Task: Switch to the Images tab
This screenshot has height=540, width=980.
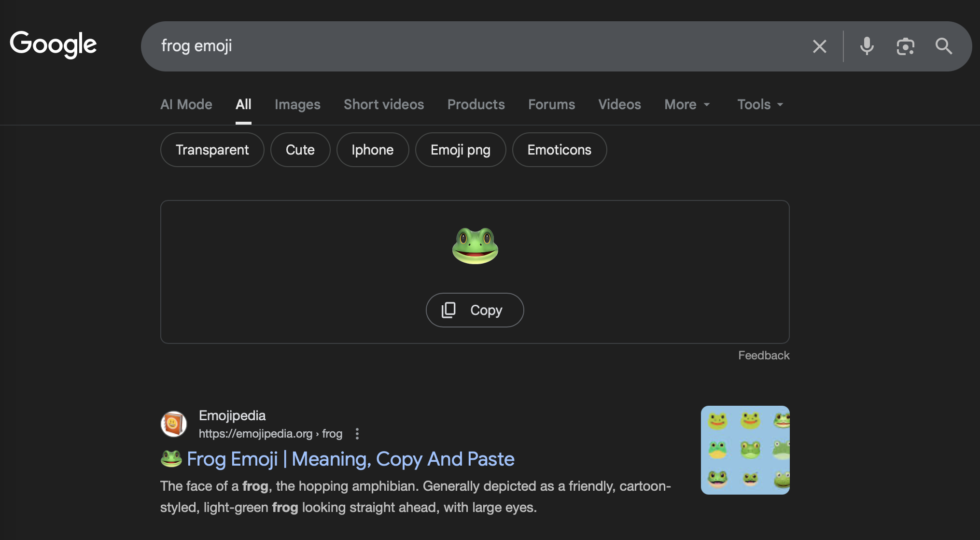Action: [297, 104]
